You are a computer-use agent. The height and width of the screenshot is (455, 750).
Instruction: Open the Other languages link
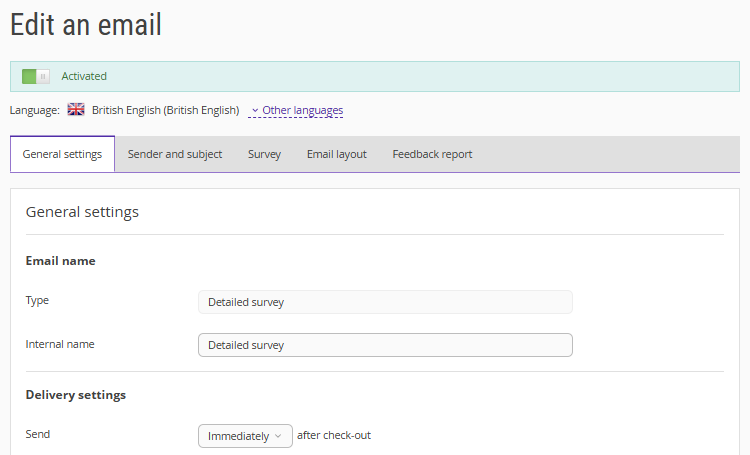[302, 110]
